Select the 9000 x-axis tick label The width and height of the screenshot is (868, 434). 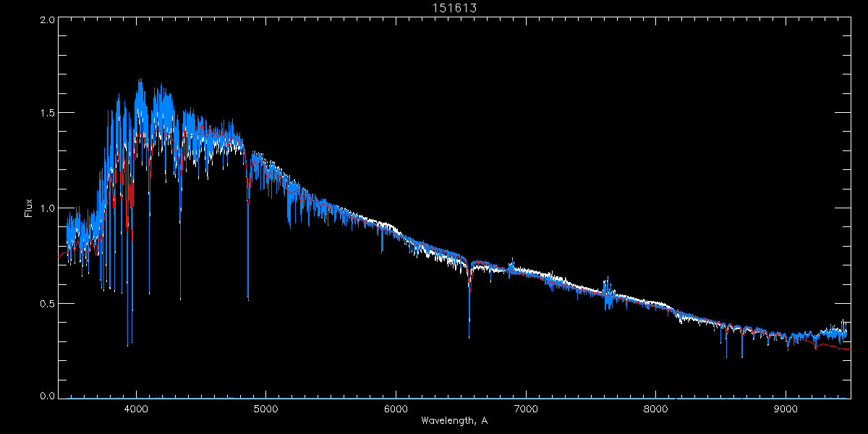point(786,409)
